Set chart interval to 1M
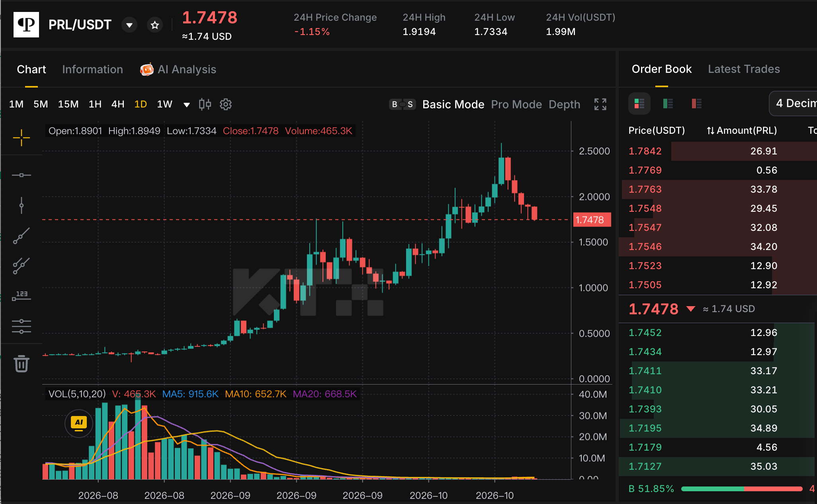Image resolution: width=817 pixels, height=504 pixels. click(x=16, y=104)
